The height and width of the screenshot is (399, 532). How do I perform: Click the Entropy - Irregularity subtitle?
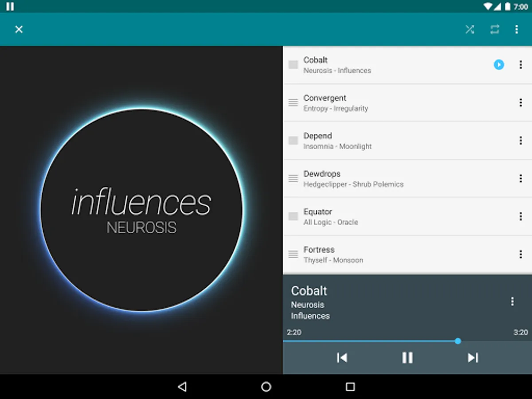click(x=336, y=108)
